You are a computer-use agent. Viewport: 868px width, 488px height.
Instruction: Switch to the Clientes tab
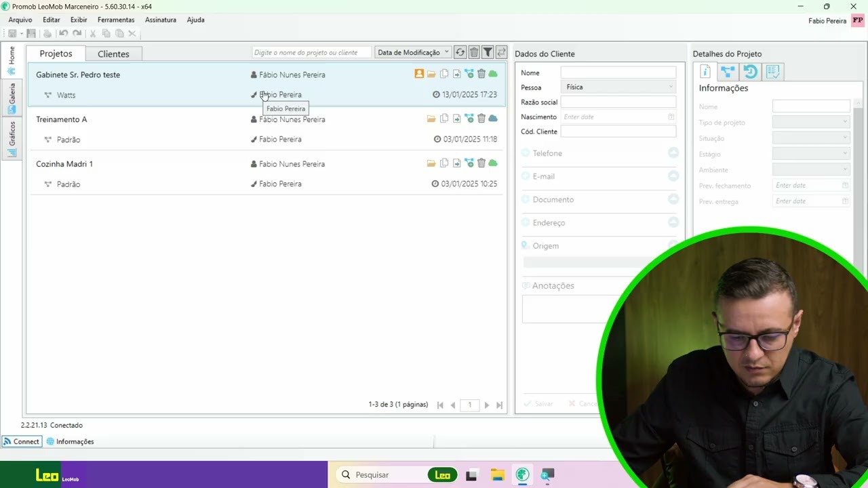point(113,54)
